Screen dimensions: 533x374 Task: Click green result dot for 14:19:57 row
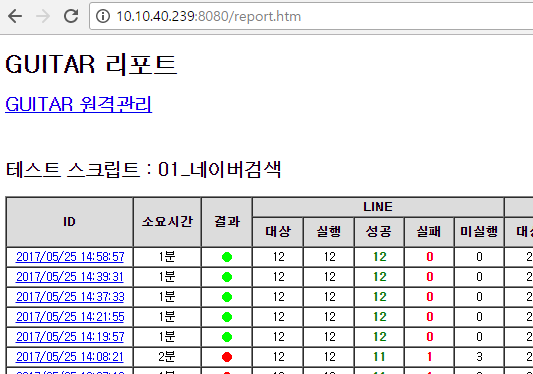point(227,337)
